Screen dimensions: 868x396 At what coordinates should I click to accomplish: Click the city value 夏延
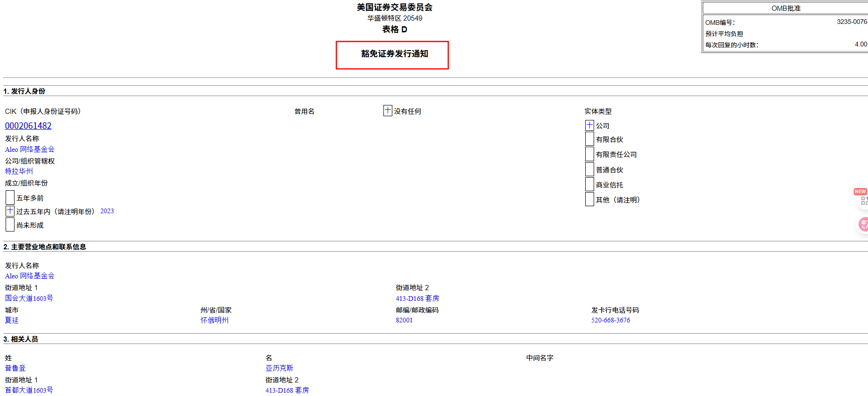[x=12, y=320]
